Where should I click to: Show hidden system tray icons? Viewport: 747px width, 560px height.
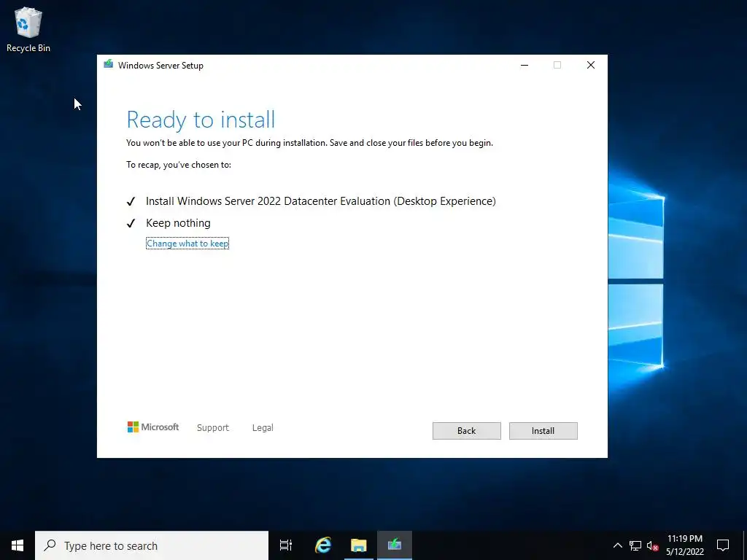(617, 545)
